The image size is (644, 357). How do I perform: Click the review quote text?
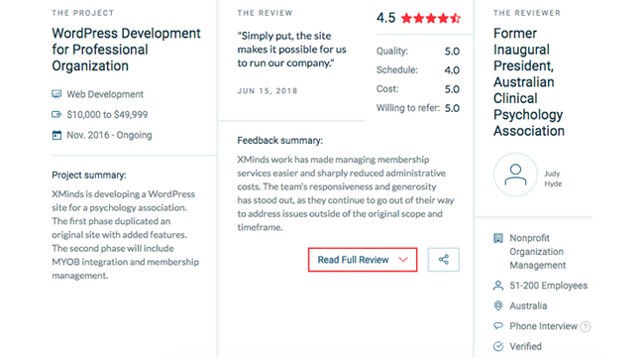pyautogui.click(x=291, y=50)
